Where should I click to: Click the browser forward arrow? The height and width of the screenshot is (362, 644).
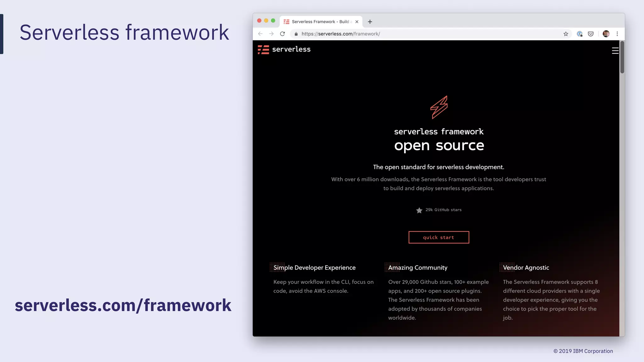pos(271,34)
